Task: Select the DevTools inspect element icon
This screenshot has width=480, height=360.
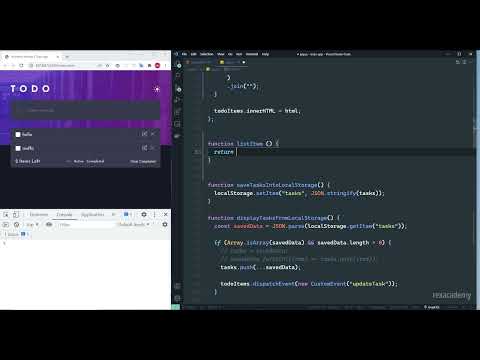Action: [x=6, y=215]
